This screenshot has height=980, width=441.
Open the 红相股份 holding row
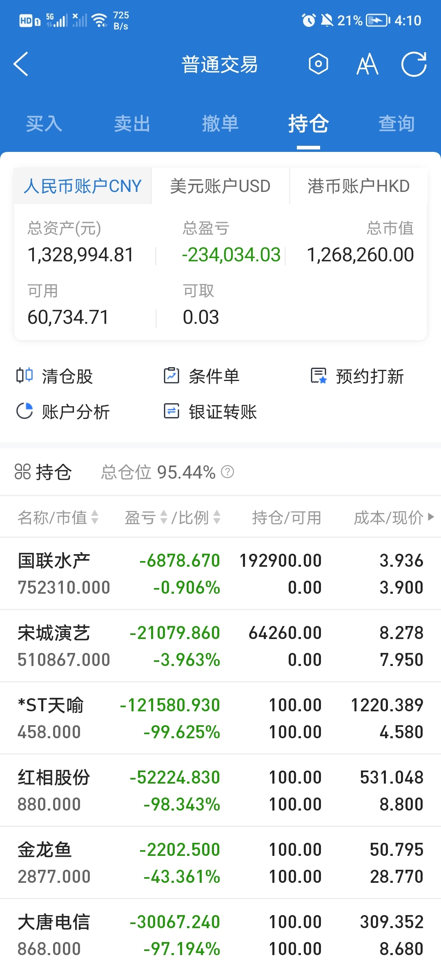point(220,791)
